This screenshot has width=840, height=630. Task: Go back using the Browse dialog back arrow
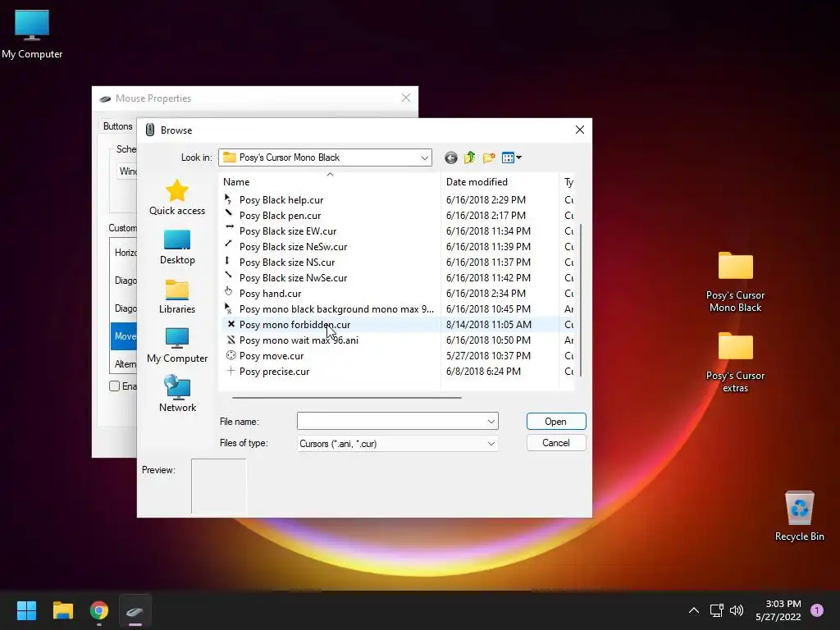[x=451, y=157]
